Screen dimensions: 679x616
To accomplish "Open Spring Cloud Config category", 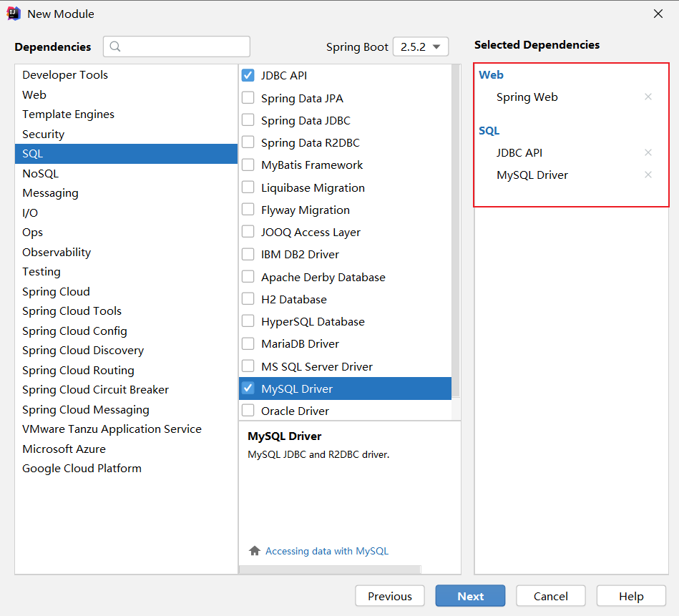I will click(126, 331).
